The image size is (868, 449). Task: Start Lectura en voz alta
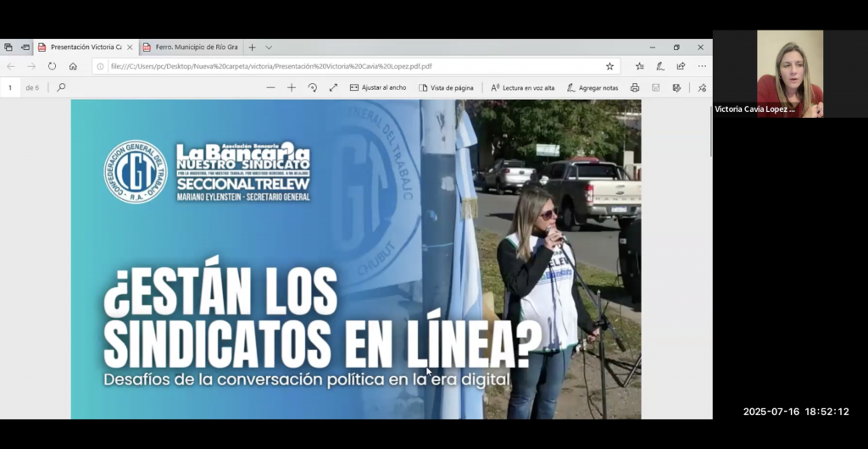point(522,87)
